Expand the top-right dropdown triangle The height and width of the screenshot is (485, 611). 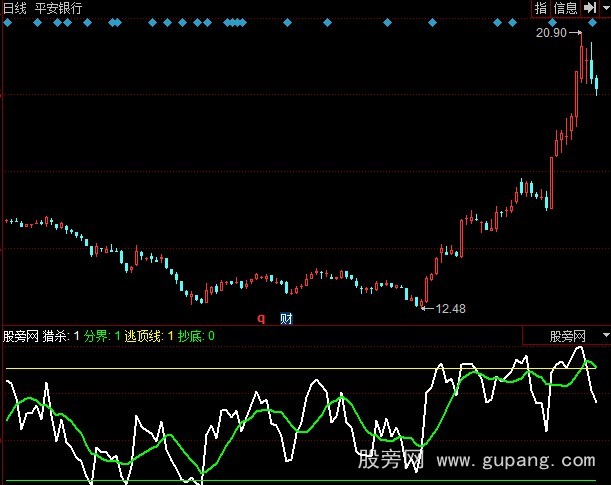[x=603, y=8]
